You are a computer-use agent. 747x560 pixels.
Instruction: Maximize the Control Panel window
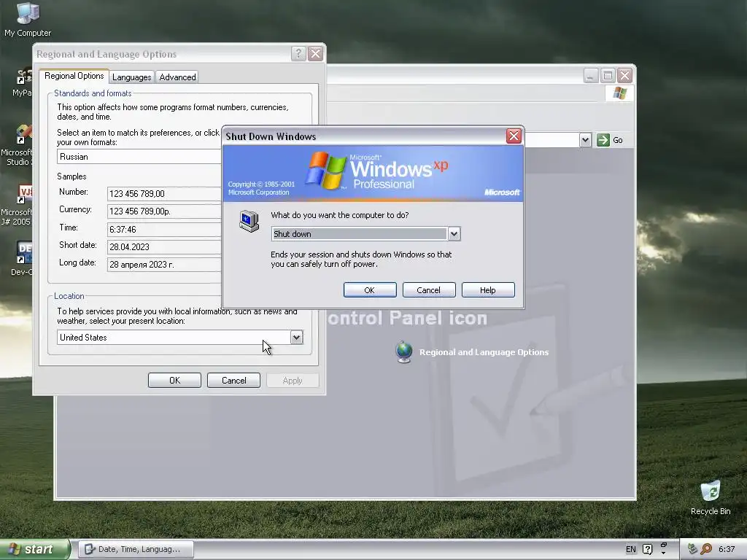608,75
